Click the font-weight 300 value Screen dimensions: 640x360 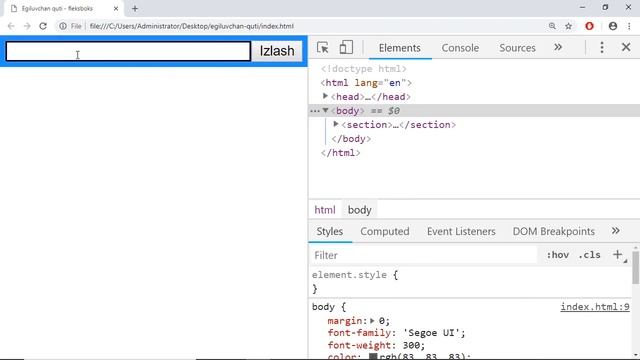[411, 345]
